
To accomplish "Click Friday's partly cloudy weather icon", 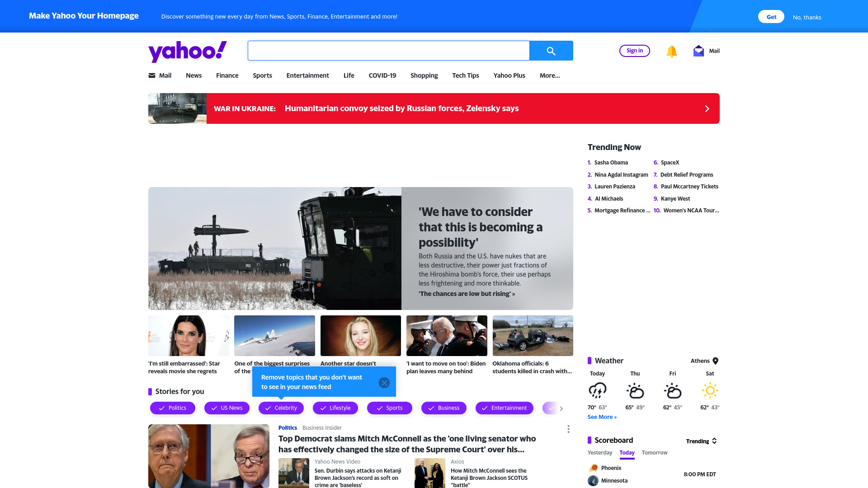I will 672,390.
